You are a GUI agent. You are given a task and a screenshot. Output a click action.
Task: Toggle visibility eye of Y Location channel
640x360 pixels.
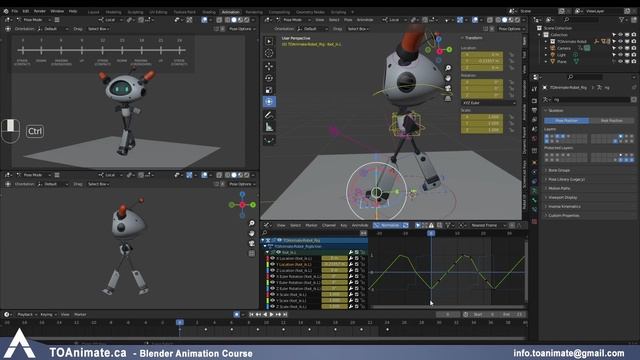(x=273, y=264)
